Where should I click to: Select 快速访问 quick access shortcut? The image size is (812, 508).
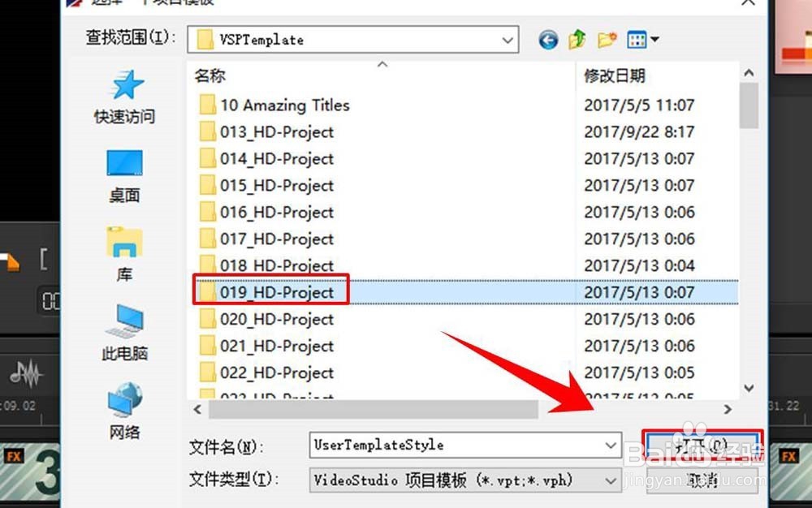click(125, 97)
